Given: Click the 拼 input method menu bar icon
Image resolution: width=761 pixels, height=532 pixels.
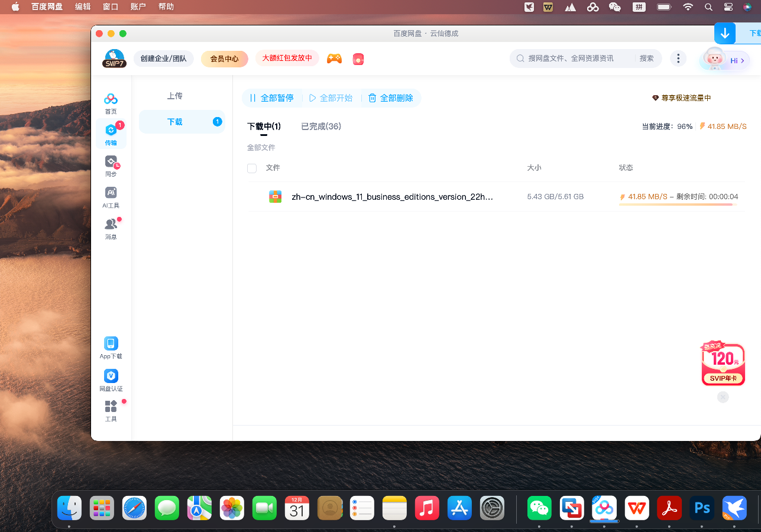Looking at the screenshot, I should (x=639, y=7).
